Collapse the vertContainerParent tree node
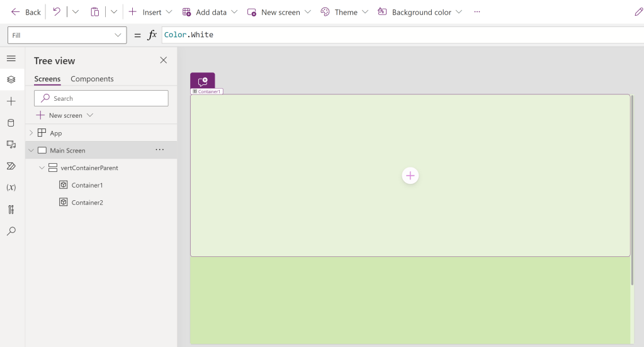The width and height of the screenshot is (644, 347). click(x=42, y=168)
